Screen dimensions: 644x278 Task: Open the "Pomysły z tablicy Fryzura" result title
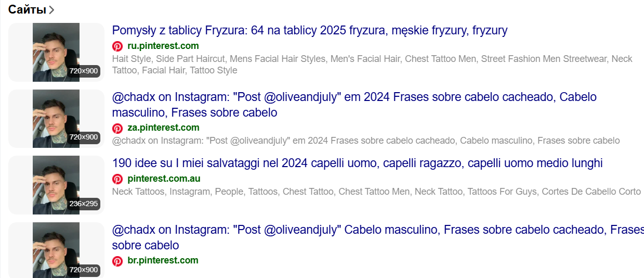point(309,30)
